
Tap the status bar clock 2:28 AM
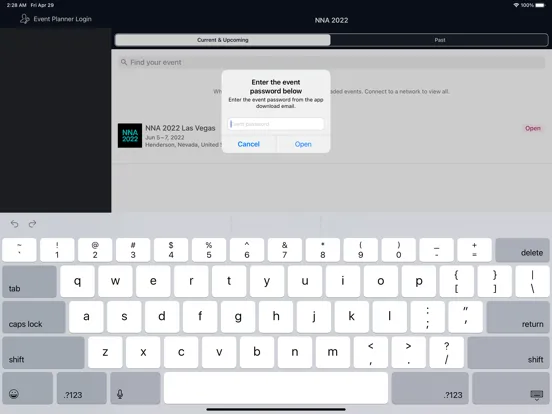tap(17, 5)
